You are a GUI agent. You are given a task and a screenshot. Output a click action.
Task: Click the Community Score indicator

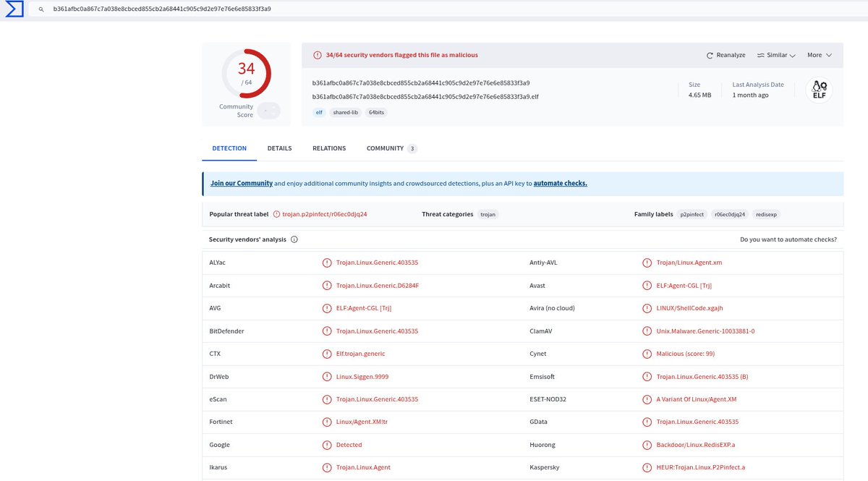(268, 111)
